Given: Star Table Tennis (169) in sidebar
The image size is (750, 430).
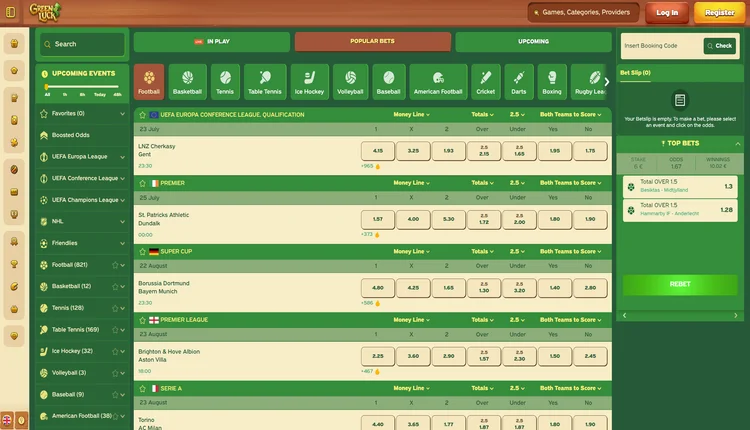Looking at the screenshot, I should [x=115, y=330].
